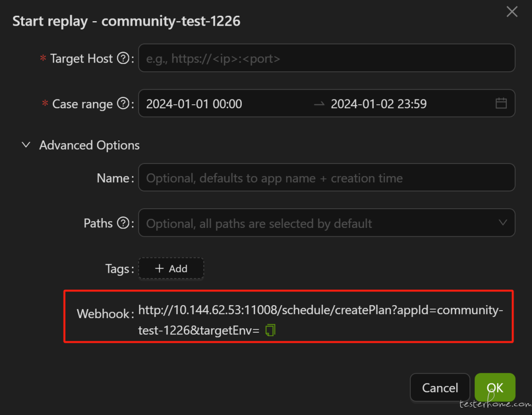Confirm with the OK button
Viewport: 532px width, 415px height.
coord(495,387)
